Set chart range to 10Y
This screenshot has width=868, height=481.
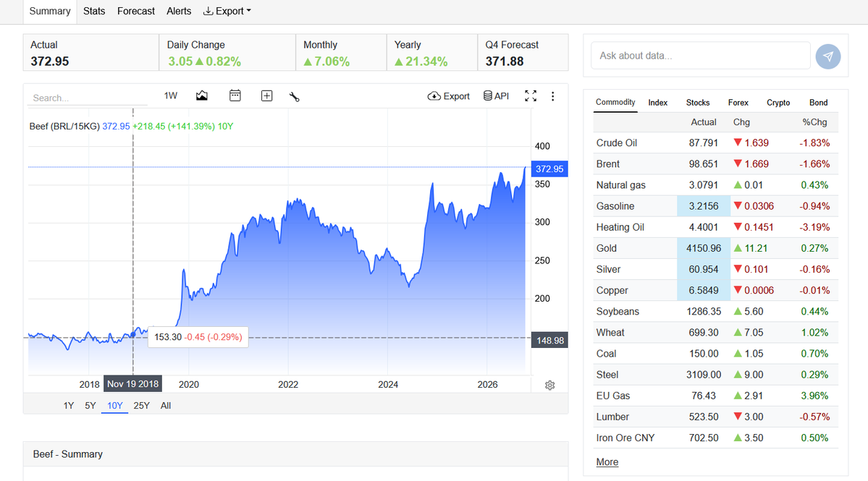[114, 406]
